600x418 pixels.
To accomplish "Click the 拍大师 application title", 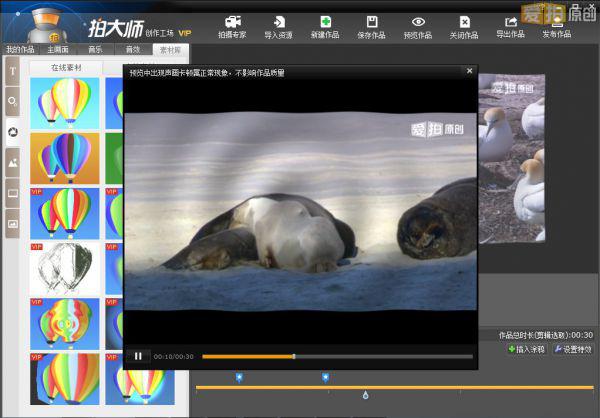I will pyautogui.click(x=116, y=29).
